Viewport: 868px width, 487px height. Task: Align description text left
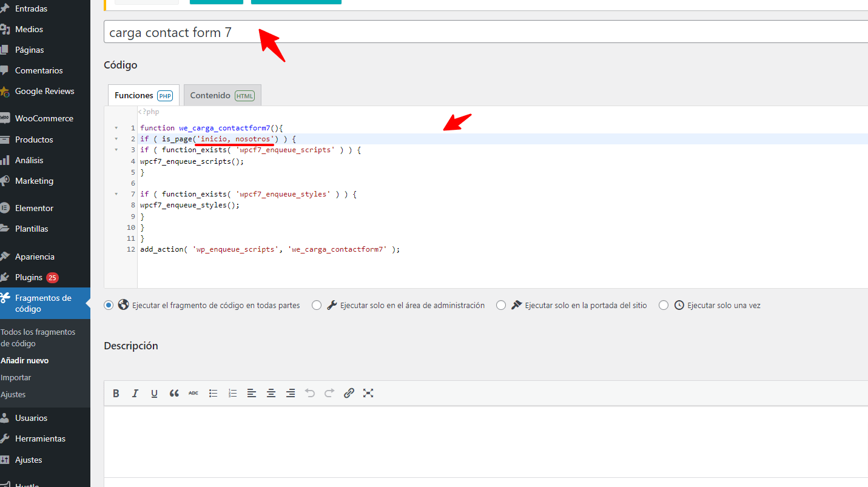pos(252,393)
